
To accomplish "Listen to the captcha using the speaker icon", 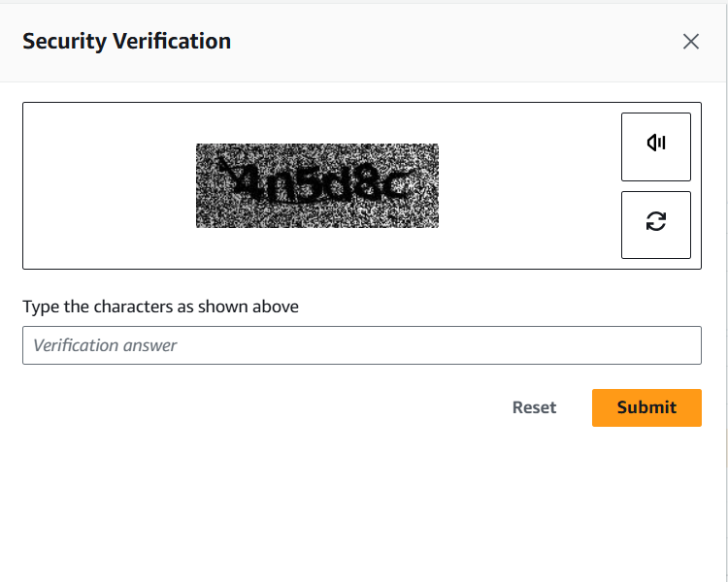I will pyautogui.click(x=656, y=146).
